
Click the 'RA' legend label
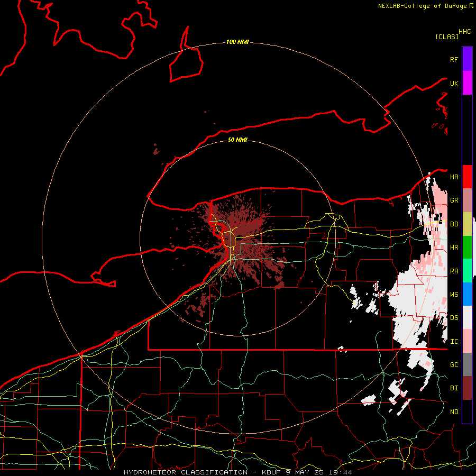[454, 271]
